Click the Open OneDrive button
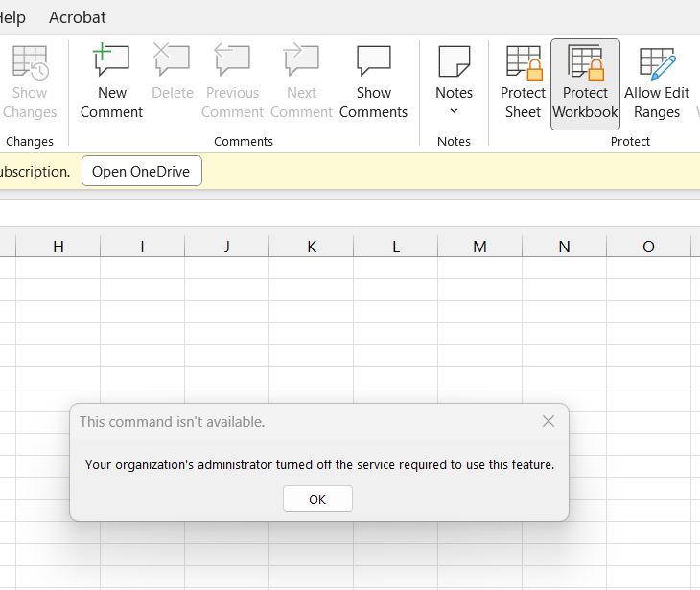Viewport: 700px width, 590px height. (142, 171)
